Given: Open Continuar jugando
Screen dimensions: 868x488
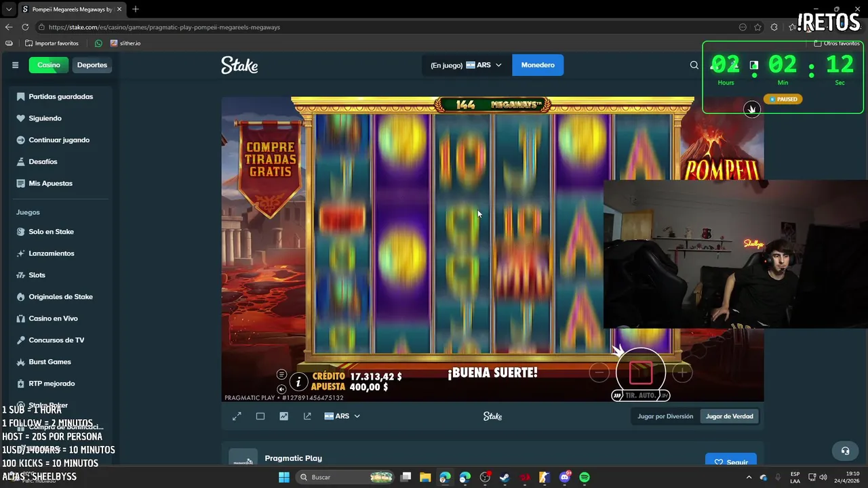Looking at the screenshot, I should [60, 140].
